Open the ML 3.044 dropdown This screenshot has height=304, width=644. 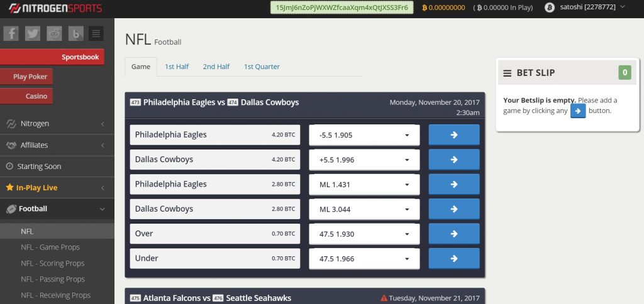[x=364, y=209]
